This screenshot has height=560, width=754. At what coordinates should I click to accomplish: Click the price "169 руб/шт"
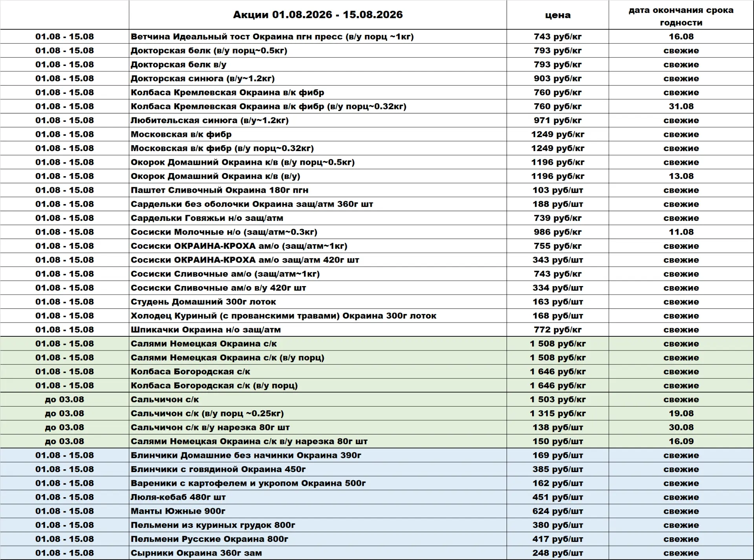coord(558,456)
